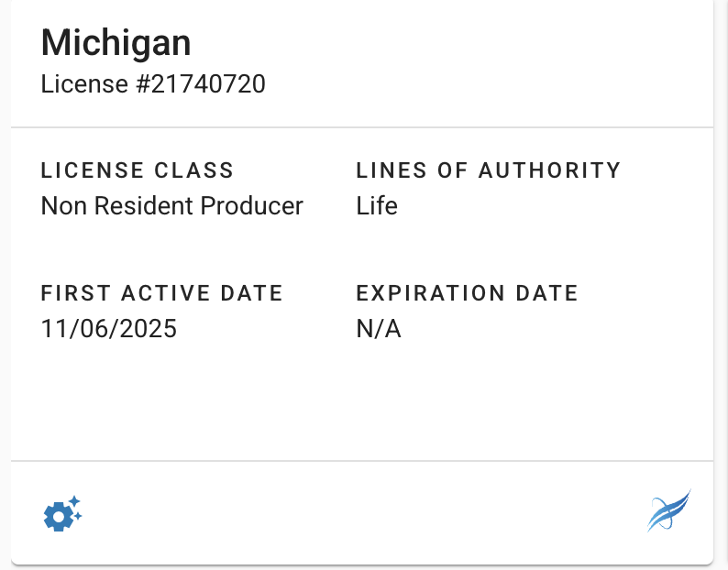Click the word License before the number

point(84,84)
